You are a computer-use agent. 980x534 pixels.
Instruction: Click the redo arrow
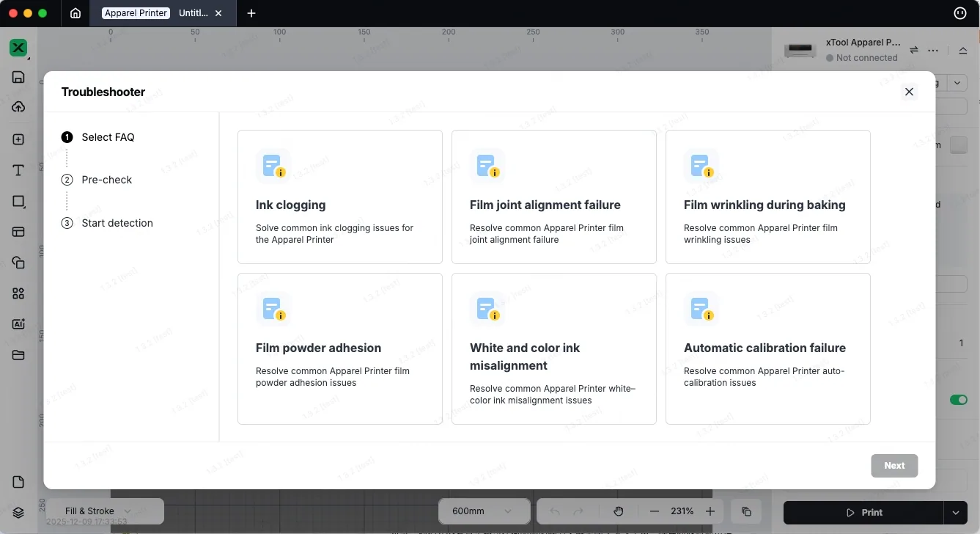578,511
